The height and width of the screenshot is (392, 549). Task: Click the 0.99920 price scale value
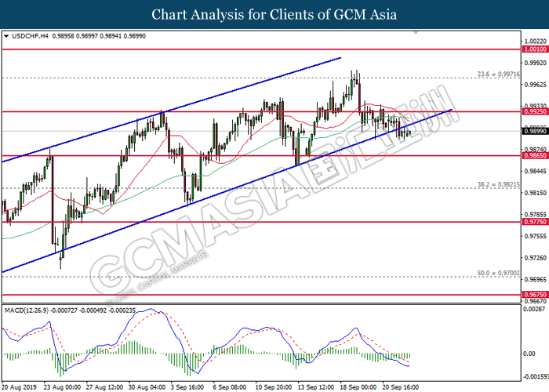[536, 63]
